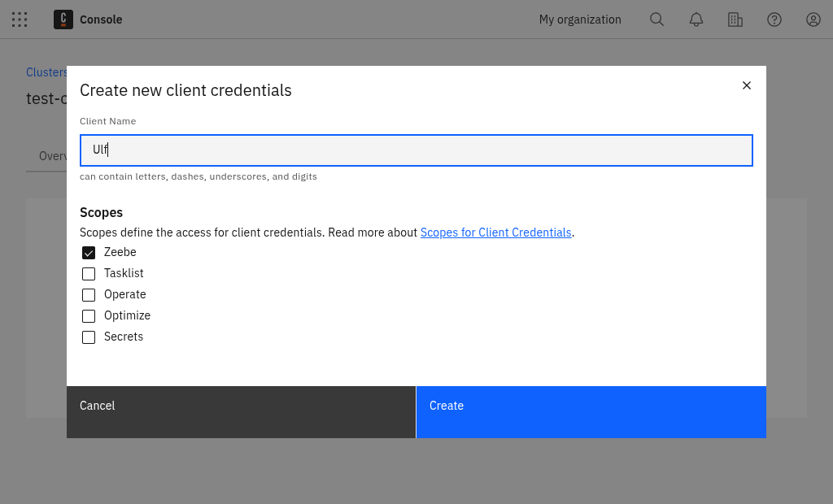
Task: Open the Scopes for Client Credentials link
Action: 495,232
